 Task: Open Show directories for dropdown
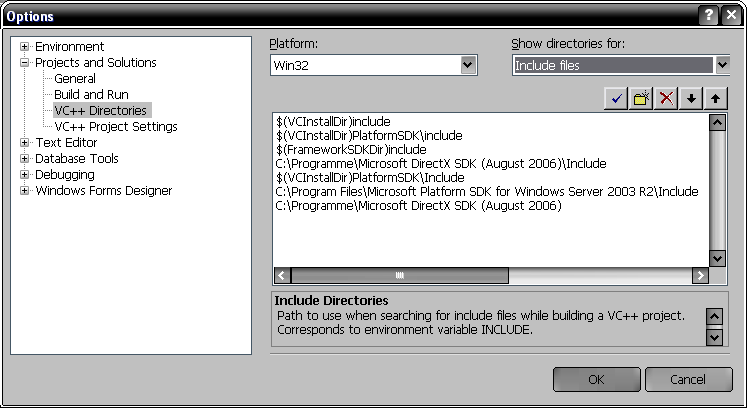coord(722,65)
